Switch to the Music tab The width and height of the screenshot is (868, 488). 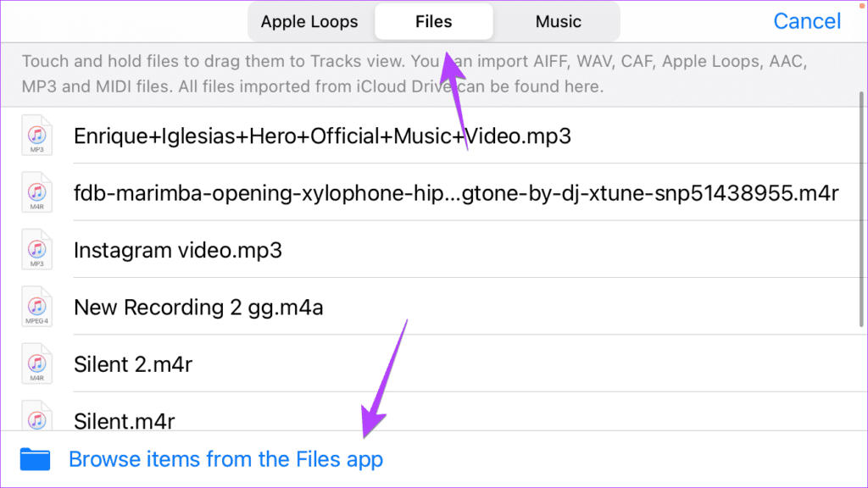click(x=558, y=21)
